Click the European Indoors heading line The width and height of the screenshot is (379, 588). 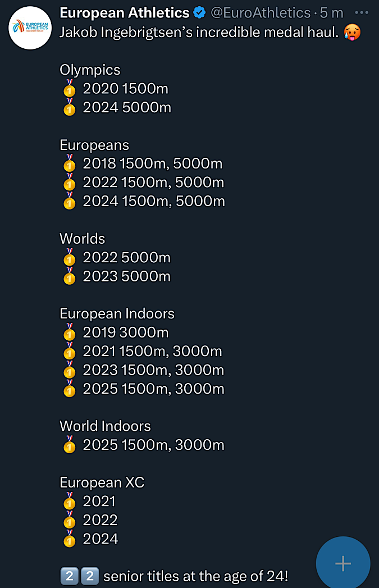(x=117, y=313)
